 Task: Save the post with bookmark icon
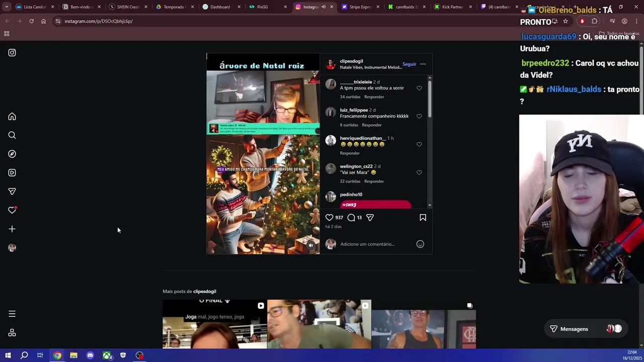[423, 217]
